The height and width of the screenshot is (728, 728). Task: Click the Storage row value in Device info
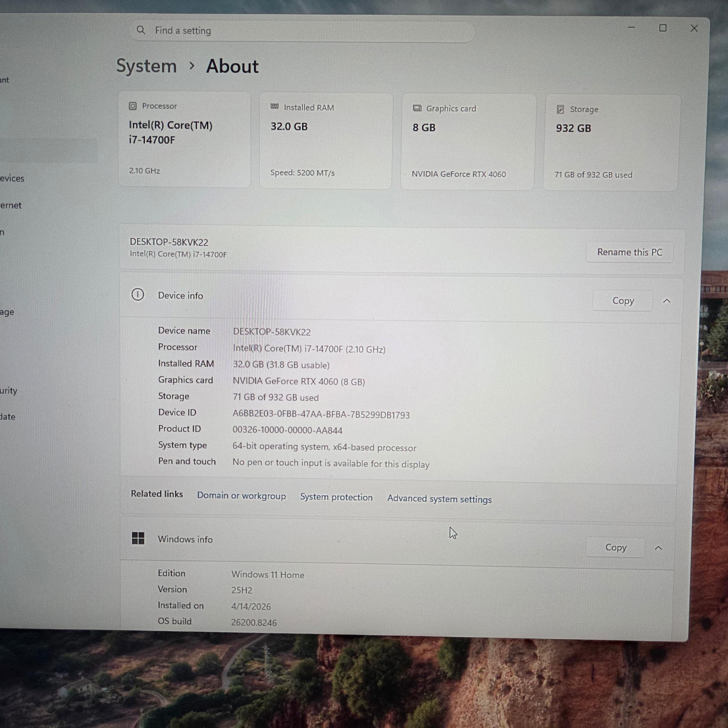[275, 397]
